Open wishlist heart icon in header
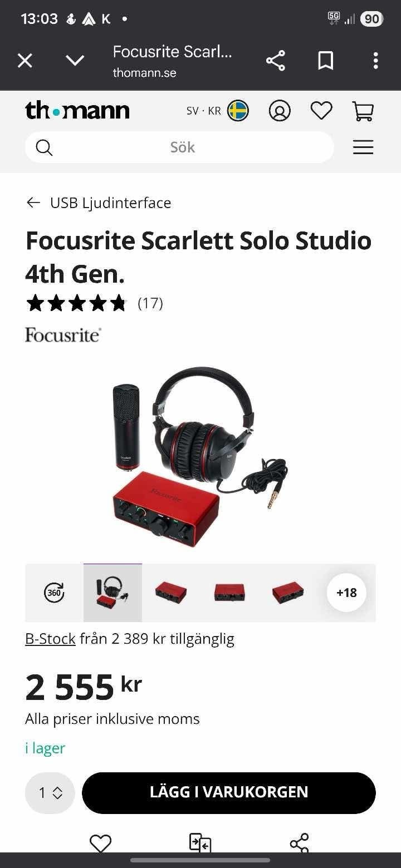 [321, 111]
